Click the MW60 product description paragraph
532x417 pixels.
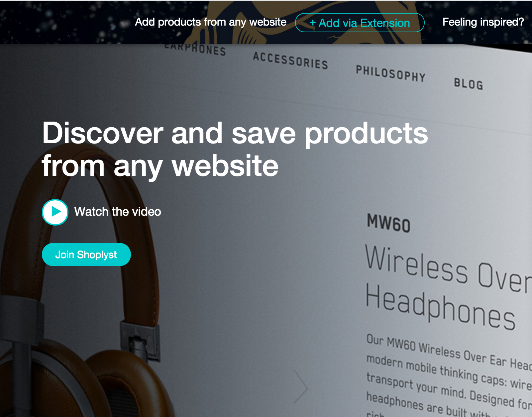(449, 375)
